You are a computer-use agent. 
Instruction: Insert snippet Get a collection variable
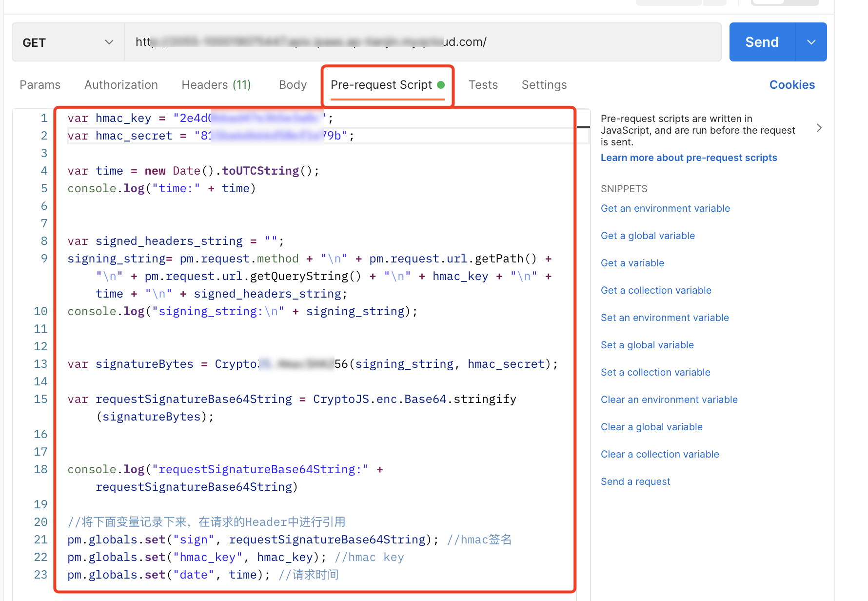click(656, 290)
